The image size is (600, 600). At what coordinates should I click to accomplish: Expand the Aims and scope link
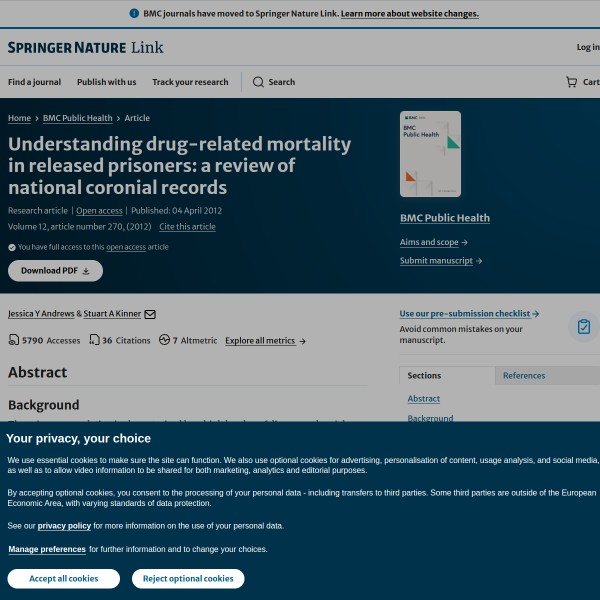tap(433, 242)
